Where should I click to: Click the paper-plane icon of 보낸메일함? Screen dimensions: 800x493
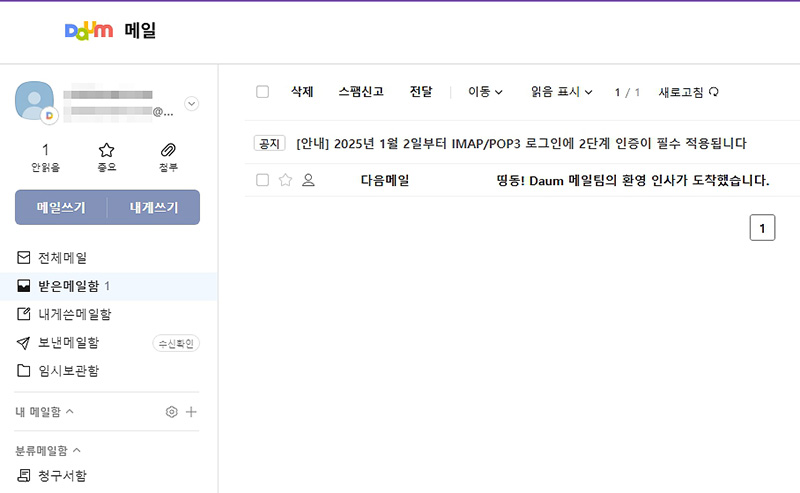click(x=23, y=343)
